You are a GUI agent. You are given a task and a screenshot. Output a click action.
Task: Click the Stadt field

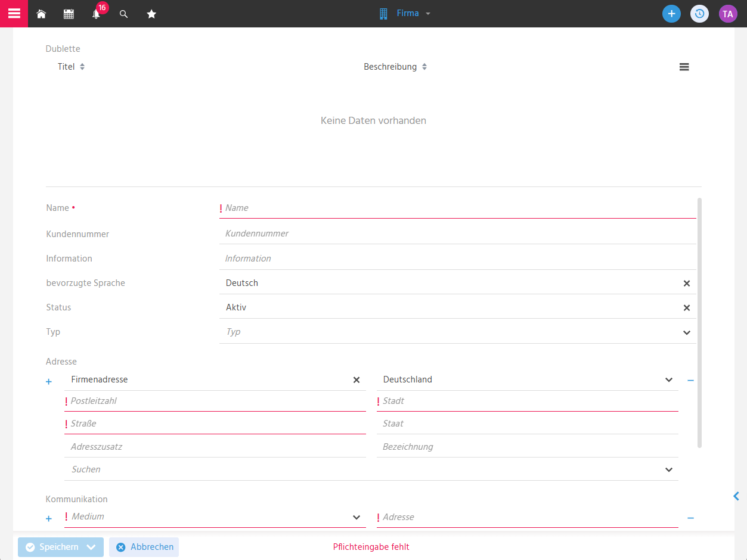tap(528, 401)
